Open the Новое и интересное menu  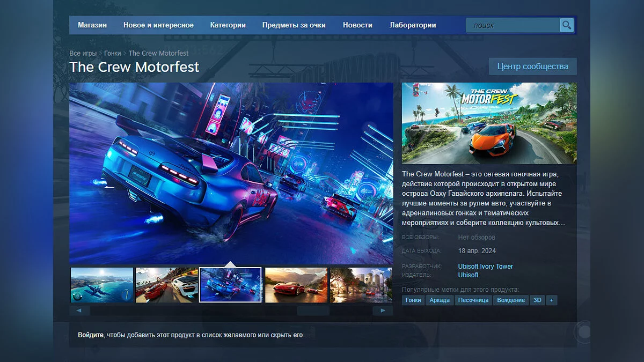[x=158, y=25]
